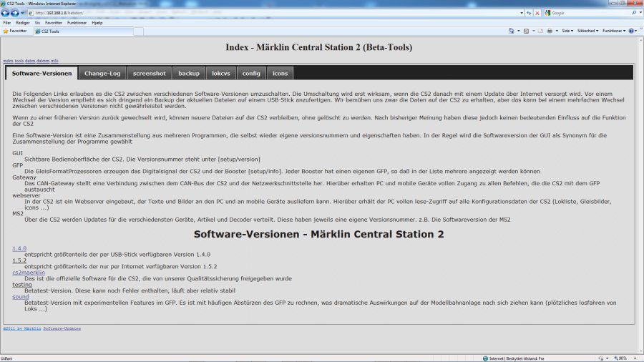644x362 pixels.
Task: Open the Funktioner dropdown in command bar
Action: [x=614, y=31]
